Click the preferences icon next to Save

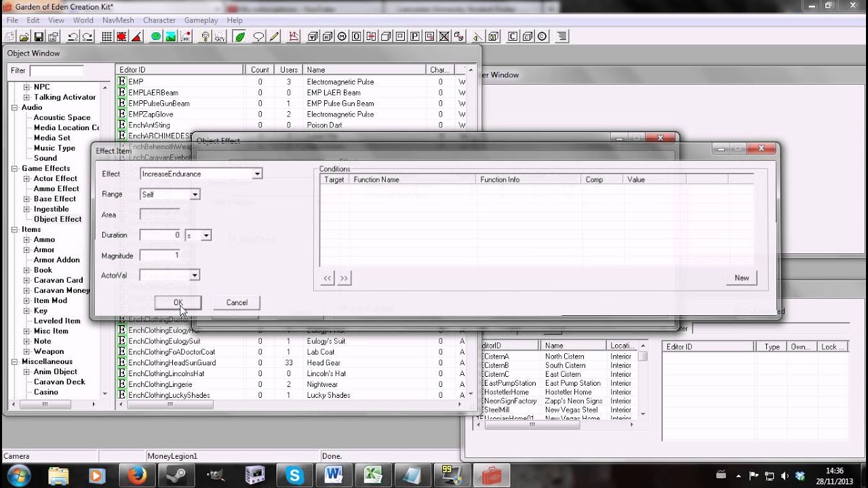[x=53, y=37]
